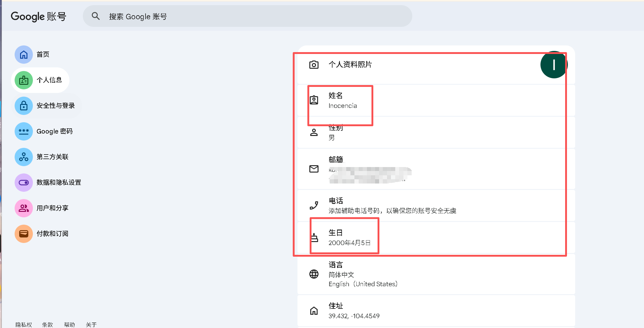Open the 首页 home icon

coord(24,55)
